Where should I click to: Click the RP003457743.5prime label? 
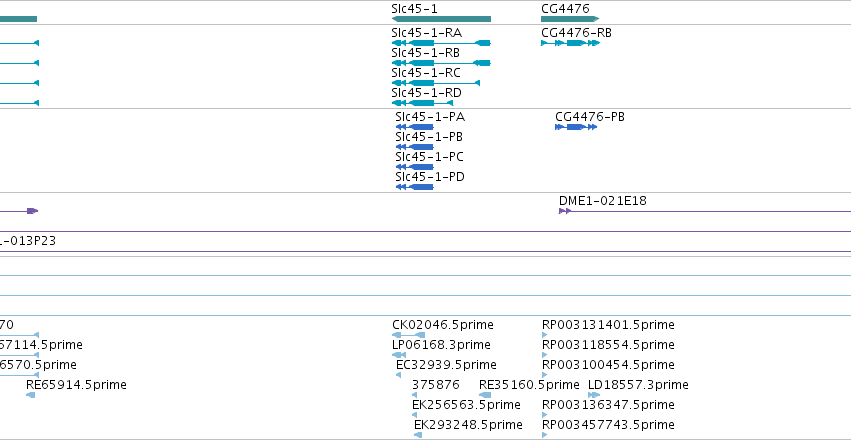(x=608, y=424)
